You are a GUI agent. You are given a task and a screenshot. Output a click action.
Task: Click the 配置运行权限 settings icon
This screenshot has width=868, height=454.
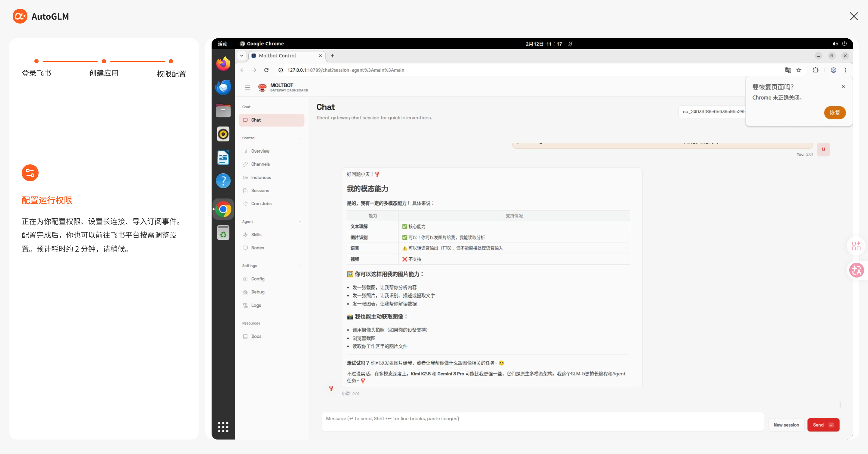click(x=30, y=173)
